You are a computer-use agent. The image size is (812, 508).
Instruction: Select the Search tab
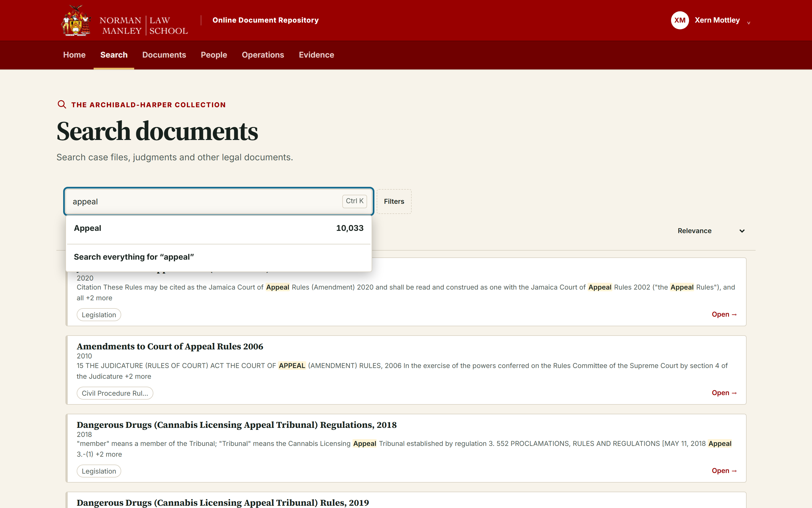(x=114, y=55)
